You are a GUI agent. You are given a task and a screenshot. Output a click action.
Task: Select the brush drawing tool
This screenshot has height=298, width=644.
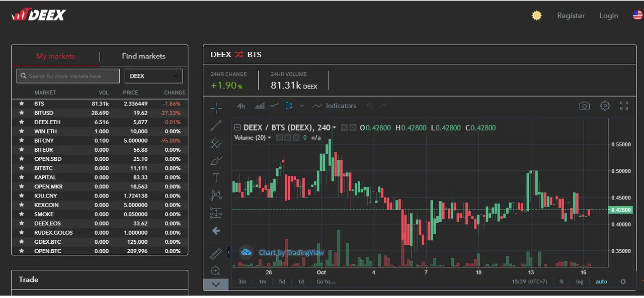click(x=216, y=161)
